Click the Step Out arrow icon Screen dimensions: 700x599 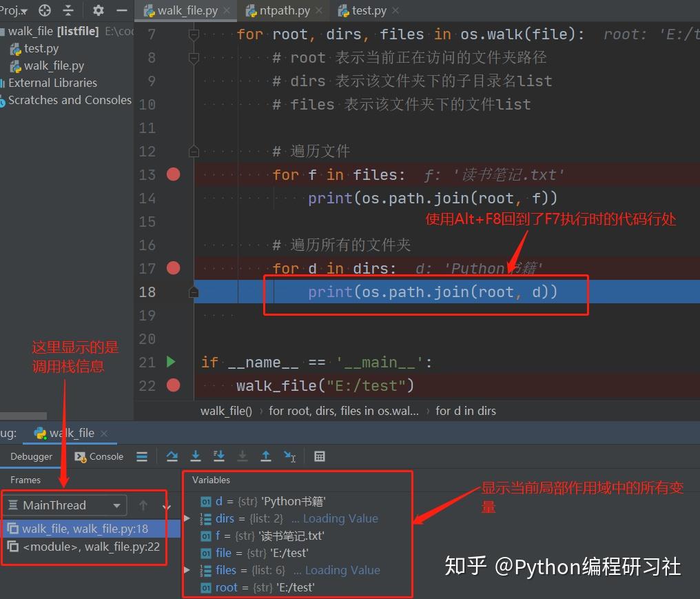point(266,456)
